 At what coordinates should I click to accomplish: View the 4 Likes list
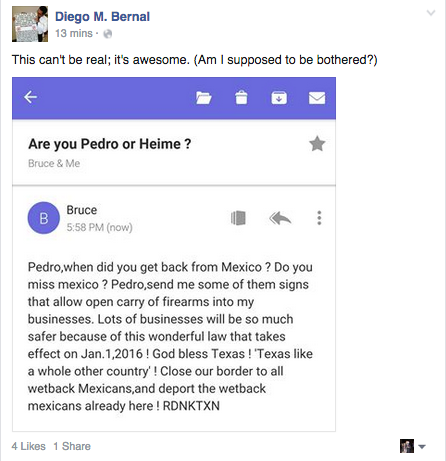[x=29, y=446]
